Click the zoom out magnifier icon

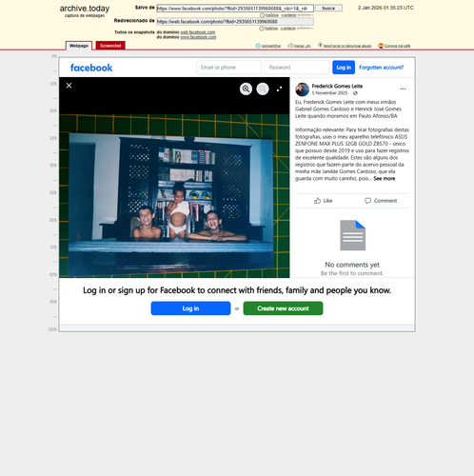click(263, 89)
